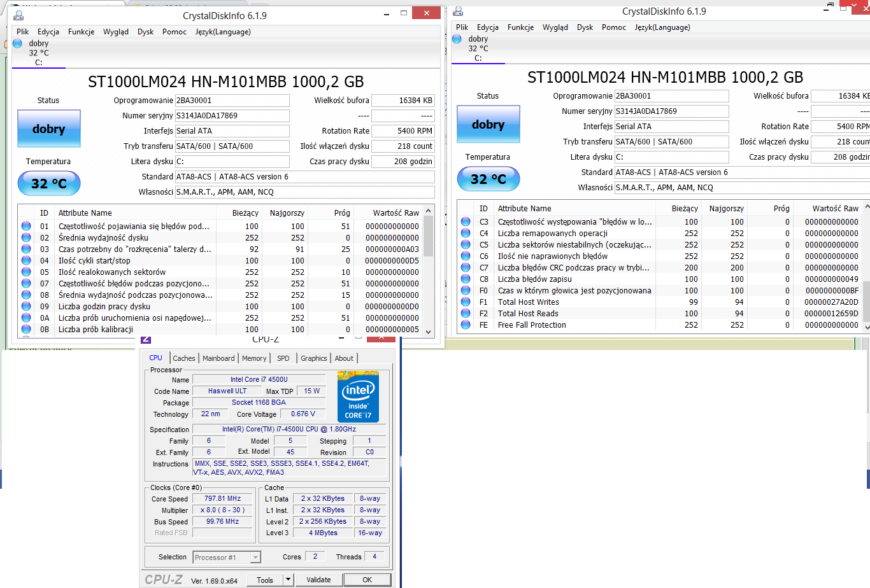Click the status orb for attribute C6 in right window
This screenshot has height=588, width=870.
(x=466, y=256)
